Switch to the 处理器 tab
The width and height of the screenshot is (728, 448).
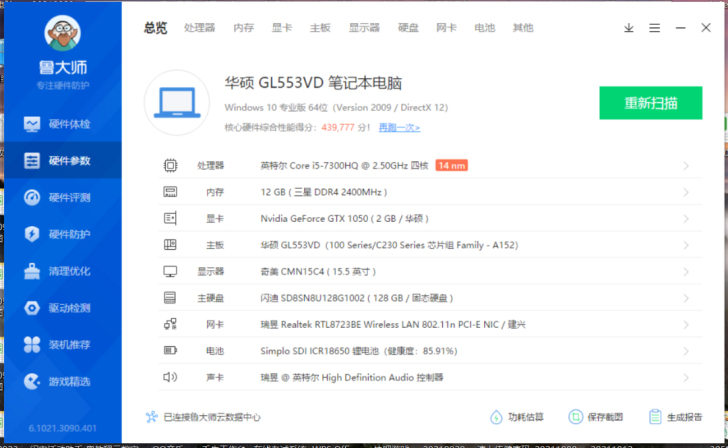[x=200, y=28]
